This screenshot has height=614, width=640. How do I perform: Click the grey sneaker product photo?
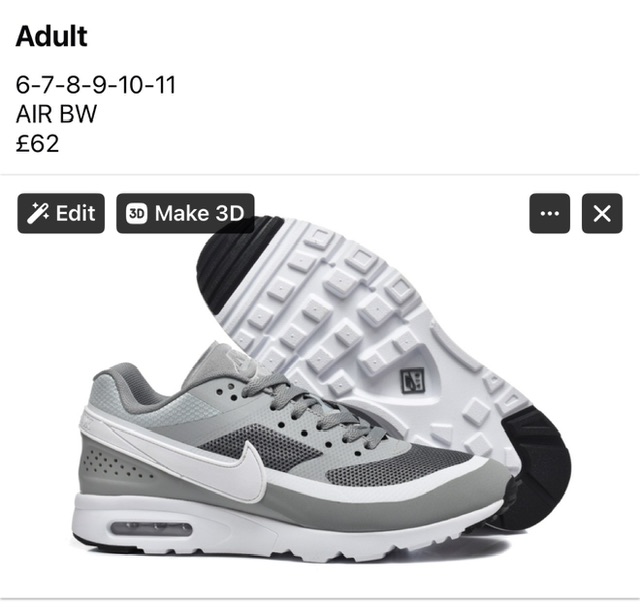(x=320, y=387)
